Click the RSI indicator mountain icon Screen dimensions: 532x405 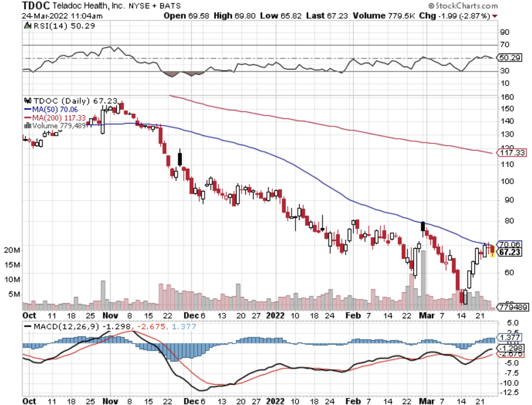click(27, 26)
